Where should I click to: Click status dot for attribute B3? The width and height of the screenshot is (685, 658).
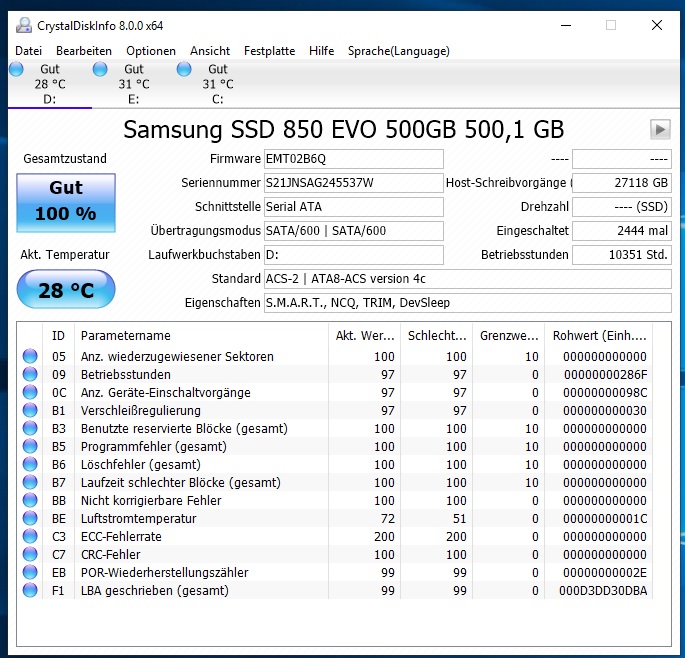[30, 428]
